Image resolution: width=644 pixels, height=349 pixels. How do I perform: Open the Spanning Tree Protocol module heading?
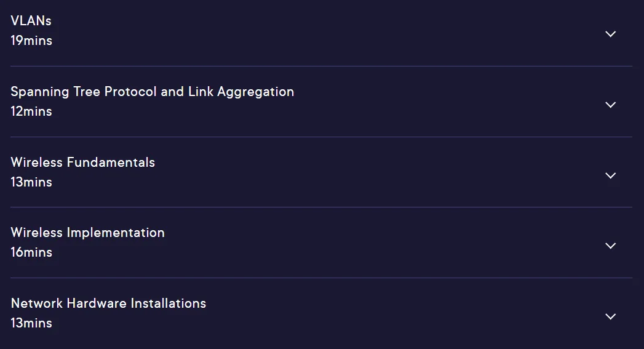[x=153, y=92]
